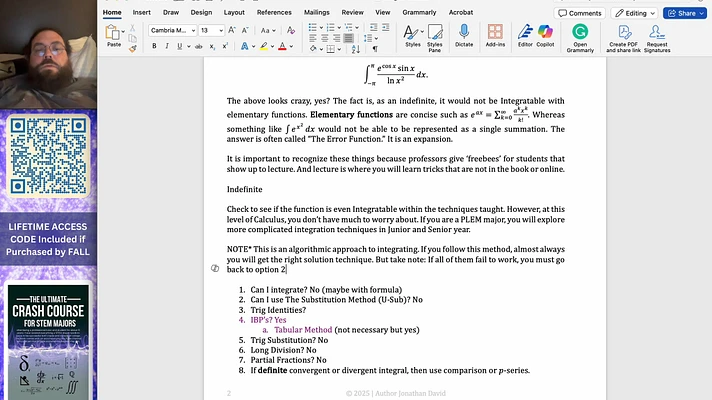Image resolution: width=712 pixels, height=400 pixels.
Task: Click the Paste clipboard icon
Action: click(112, 32)
